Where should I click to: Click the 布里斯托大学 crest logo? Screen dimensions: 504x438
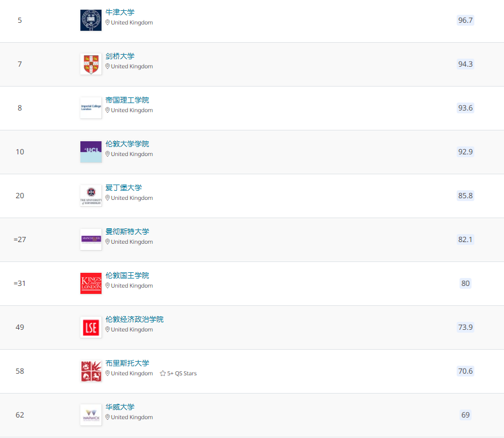91,371
